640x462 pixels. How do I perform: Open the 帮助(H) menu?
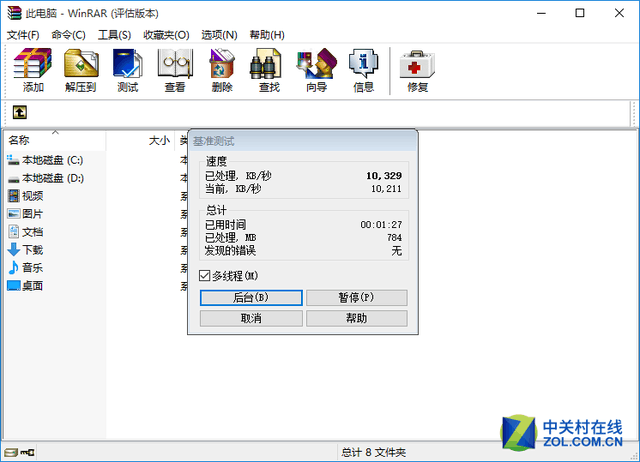(x=267, y=35)
